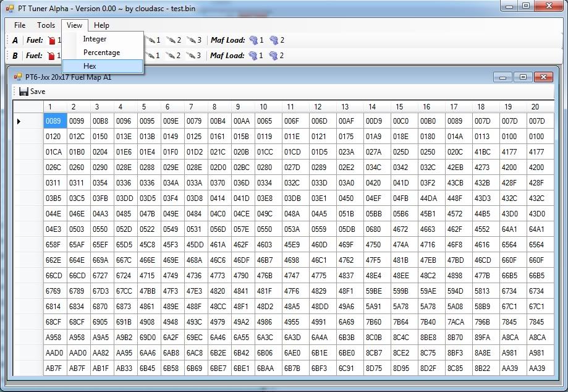
Task: Select spark plug map 2 in row A
Action: [173, 40]
